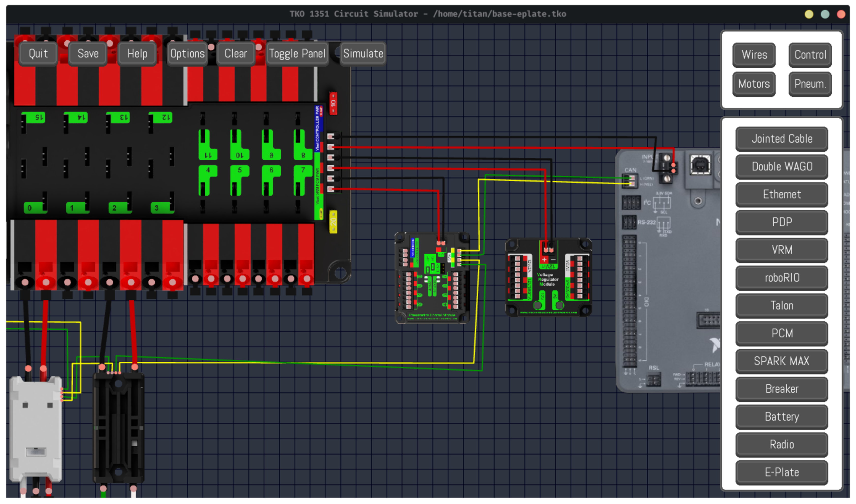Switch to the Control category
The image size is (856, 504).
coord(810,55)
